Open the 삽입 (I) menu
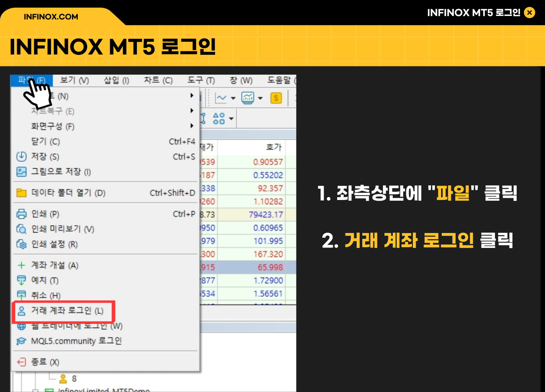Image resolution: width=545 pixels, height=392 pixels. pyautogui.click(x=116, y=80)
